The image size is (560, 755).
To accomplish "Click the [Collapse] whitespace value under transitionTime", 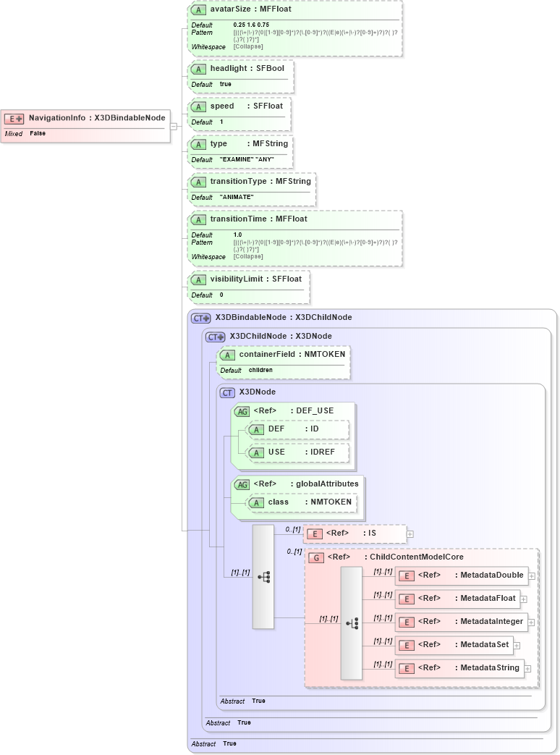I will click(248, 257).
